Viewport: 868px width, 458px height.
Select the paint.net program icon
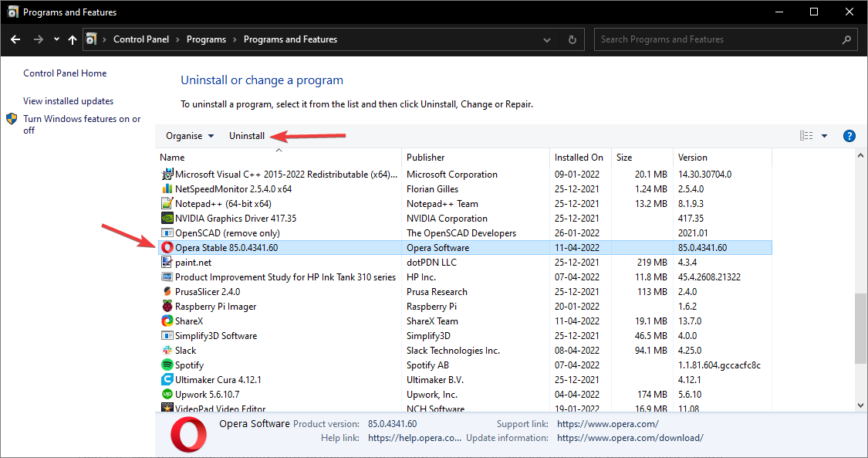point(167,262)
